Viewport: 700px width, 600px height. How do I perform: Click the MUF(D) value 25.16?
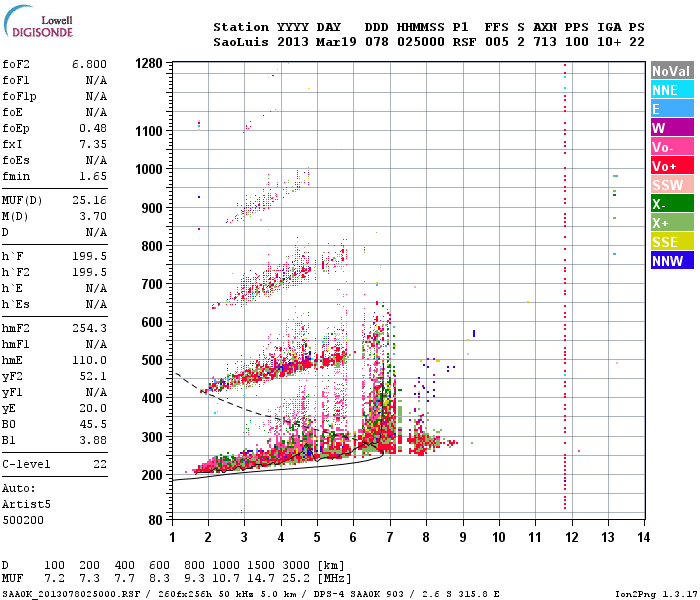click(x=89, y=200)
